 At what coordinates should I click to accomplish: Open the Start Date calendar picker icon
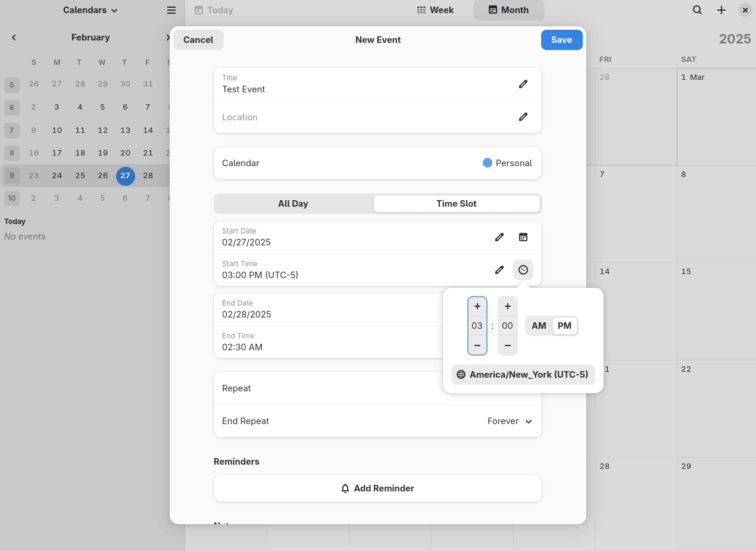point(523,237)
